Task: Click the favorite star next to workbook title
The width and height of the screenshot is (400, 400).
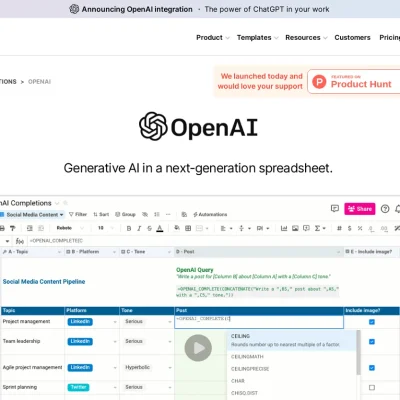Action: pos(66,203)
